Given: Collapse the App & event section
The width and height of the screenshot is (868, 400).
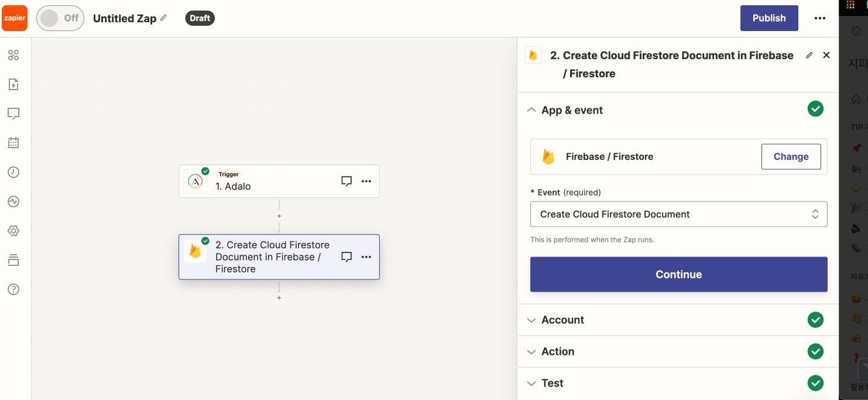Looking at the screenshot, I should tap(531, 110).
